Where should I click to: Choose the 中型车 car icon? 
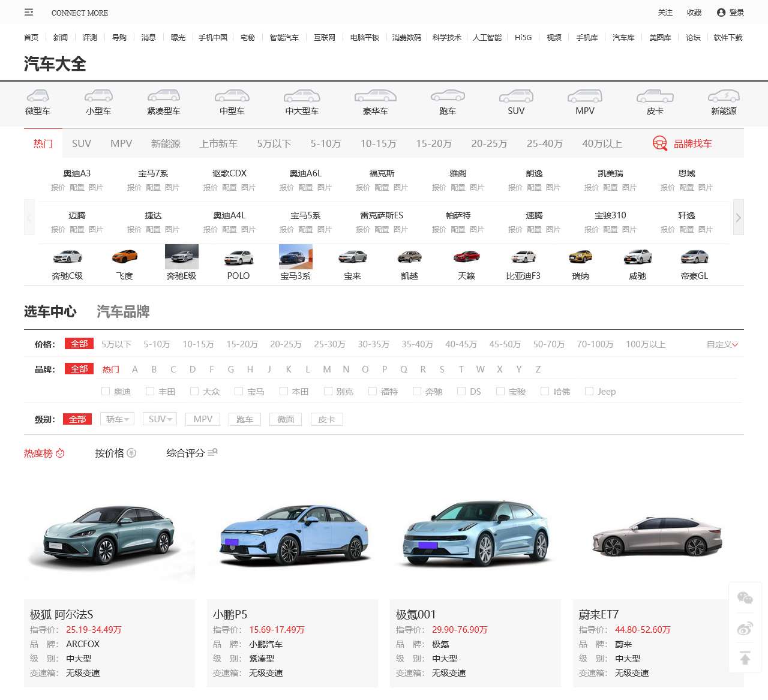[x=232, y=95]
